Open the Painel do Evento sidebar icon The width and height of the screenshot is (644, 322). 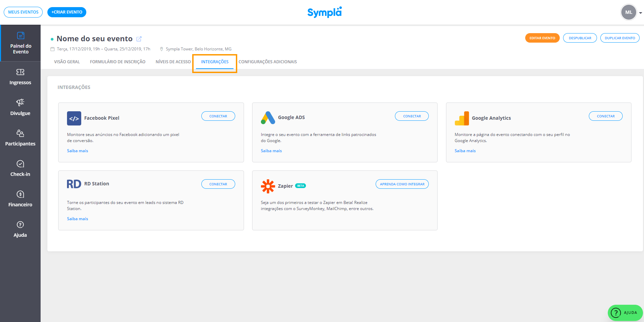21,35
